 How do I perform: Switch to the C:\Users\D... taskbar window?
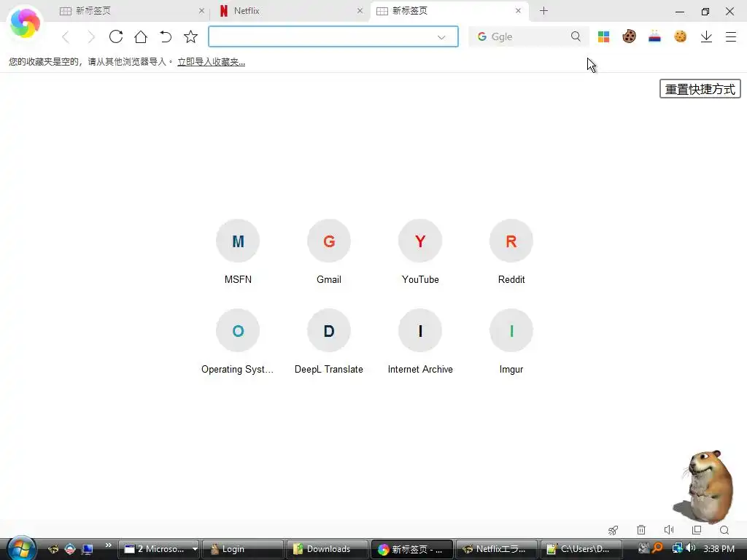581,549
